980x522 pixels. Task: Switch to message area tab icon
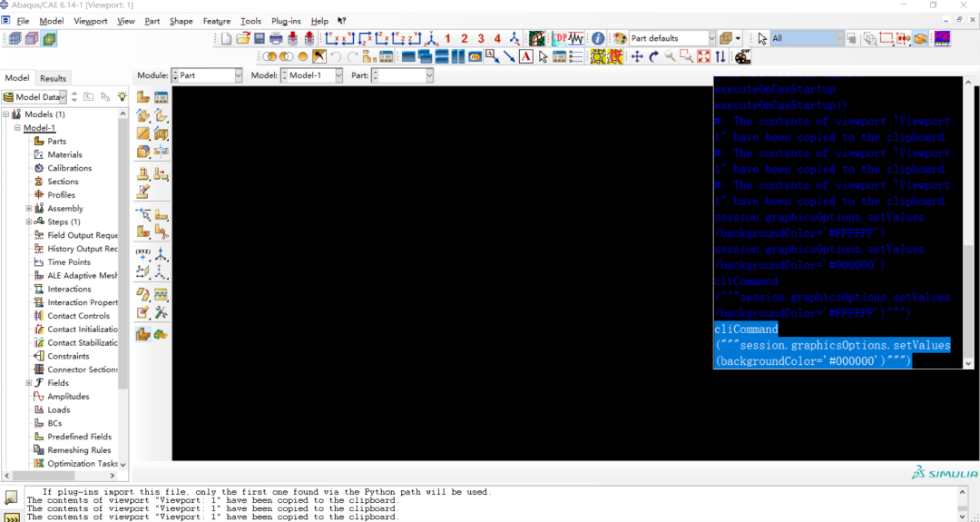coord(12,497)
